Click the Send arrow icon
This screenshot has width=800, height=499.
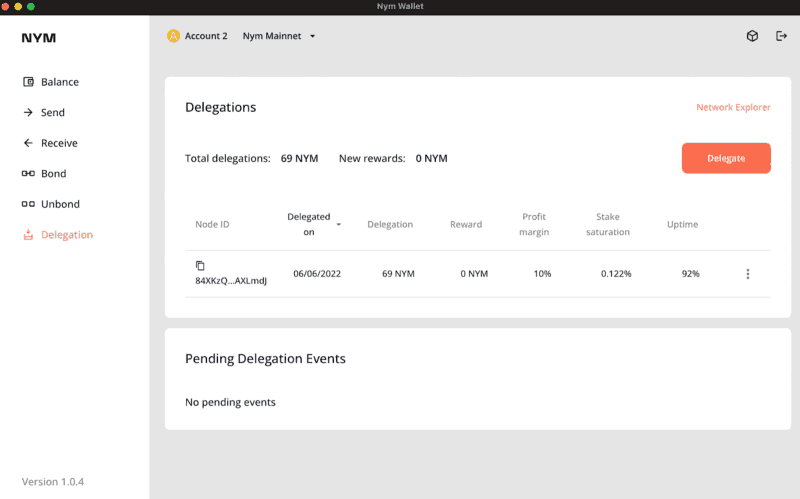click(28, 113)
